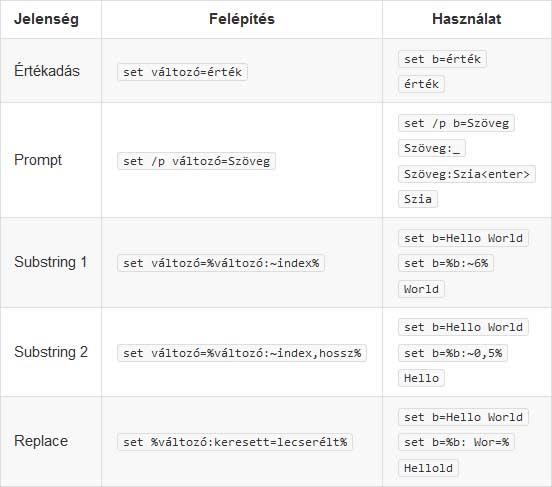Screen dimensions: 552x487
Task: Click the Substring 1 row label
Action: pyautogui.click(x=50, y=262)
